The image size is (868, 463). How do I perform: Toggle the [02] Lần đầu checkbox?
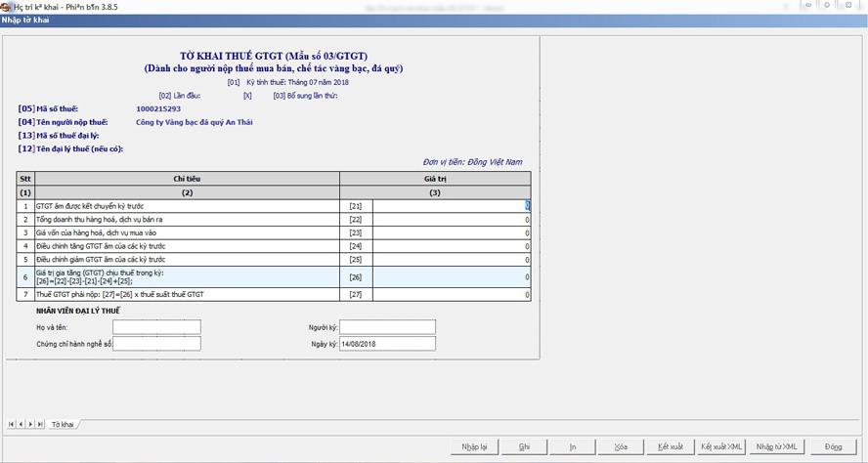pos(247,96)
